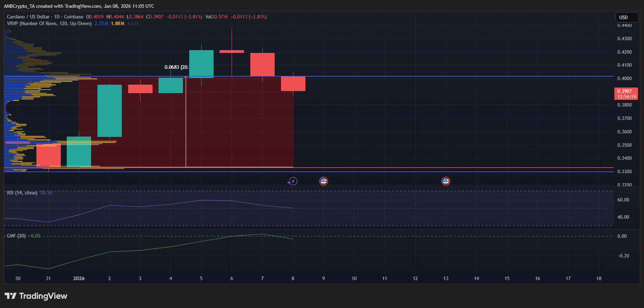Open the 1D interval in chart title
This screenshot has width=644, height=308.
[x=57, y=17]
